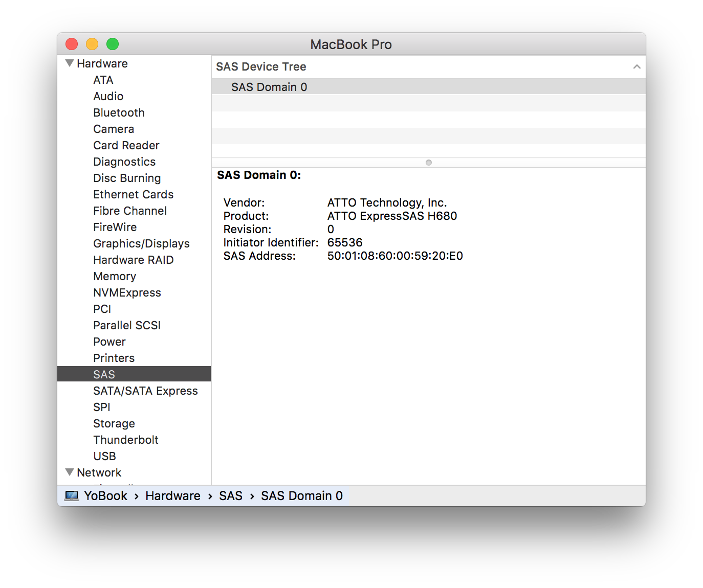Open the Power information entry
The height and width of the screenshot is (588, 703).
(x=109, y=342)
